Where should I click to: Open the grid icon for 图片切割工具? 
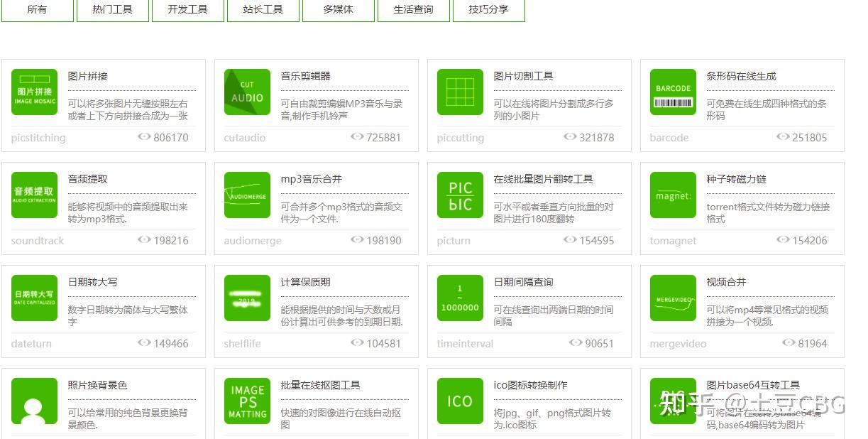pos(460,92)
